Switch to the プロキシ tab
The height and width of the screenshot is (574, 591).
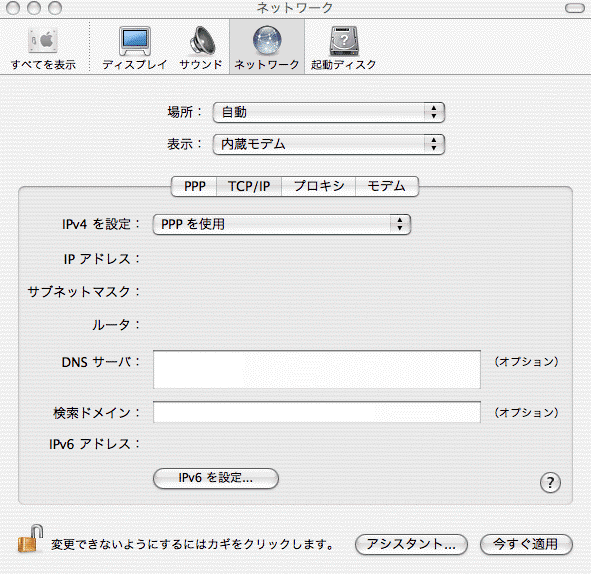[318, 186]
